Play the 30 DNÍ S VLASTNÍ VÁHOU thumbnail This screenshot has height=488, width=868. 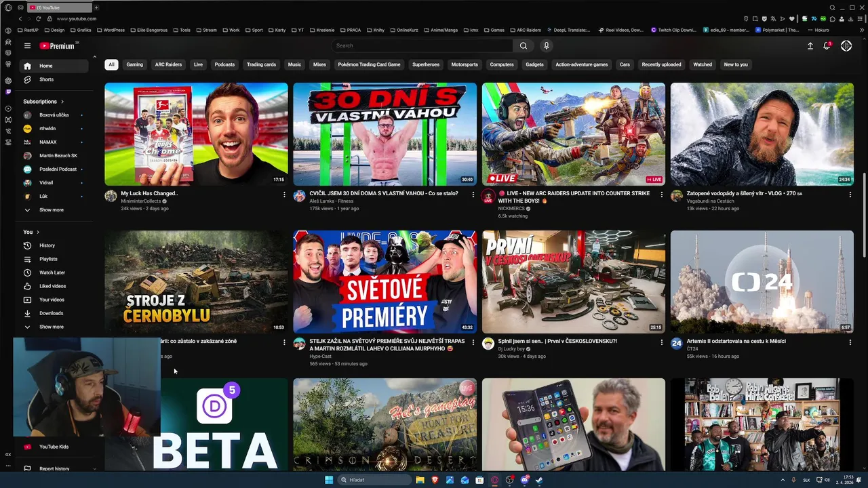click(384, 134)
